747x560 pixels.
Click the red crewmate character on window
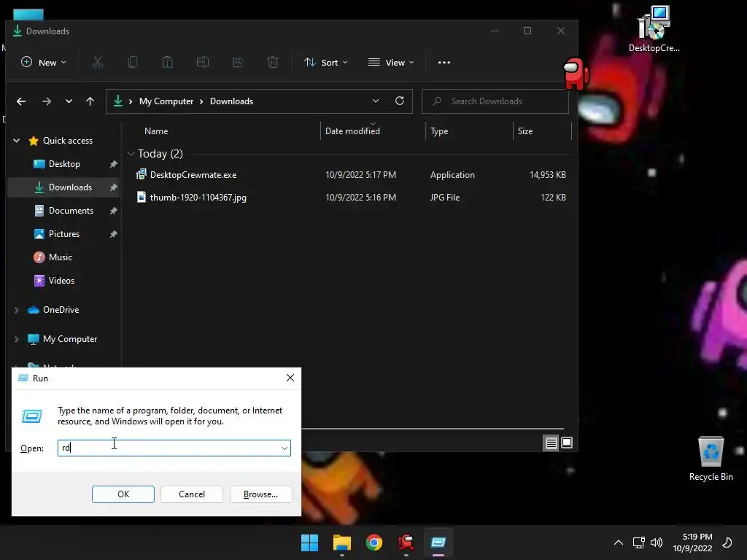(x=576, y=74)
